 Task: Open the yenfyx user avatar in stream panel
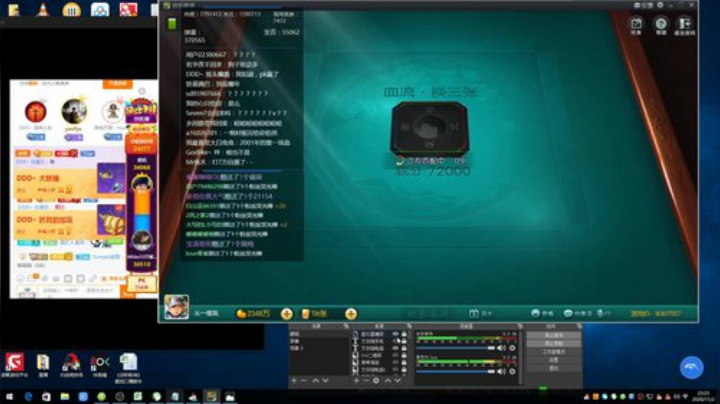[74, 111]
